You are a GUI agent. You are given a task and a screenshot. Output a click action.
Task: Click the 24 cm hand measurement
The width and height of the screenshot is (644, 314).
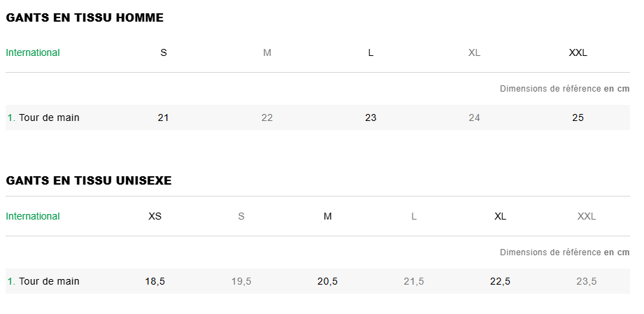click(474, 117)
